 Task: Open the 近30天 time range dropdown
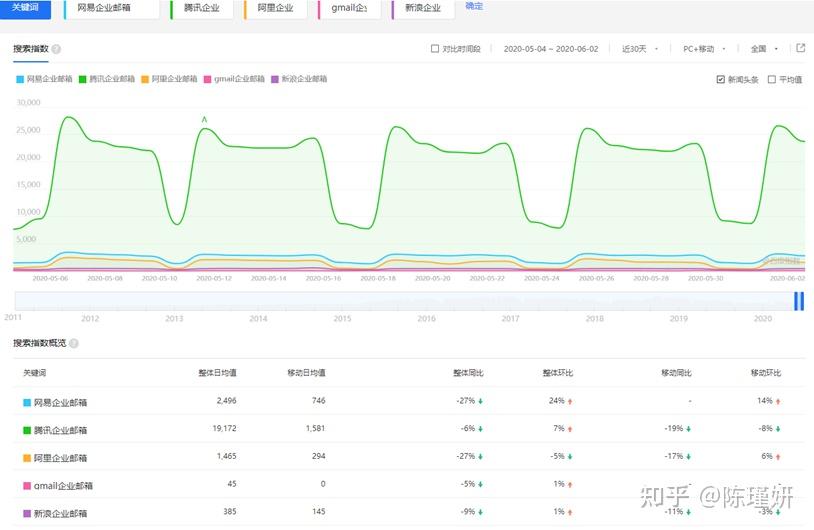tap(638, 48)
